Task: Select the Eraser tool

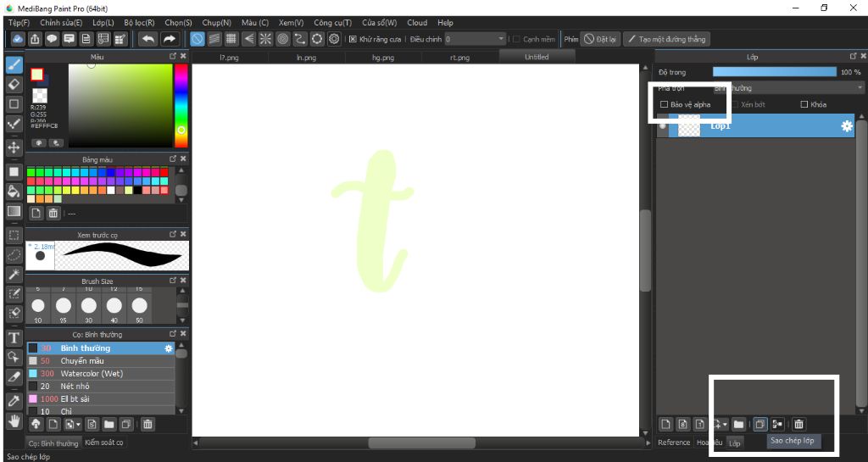Action: coord(14,84)
